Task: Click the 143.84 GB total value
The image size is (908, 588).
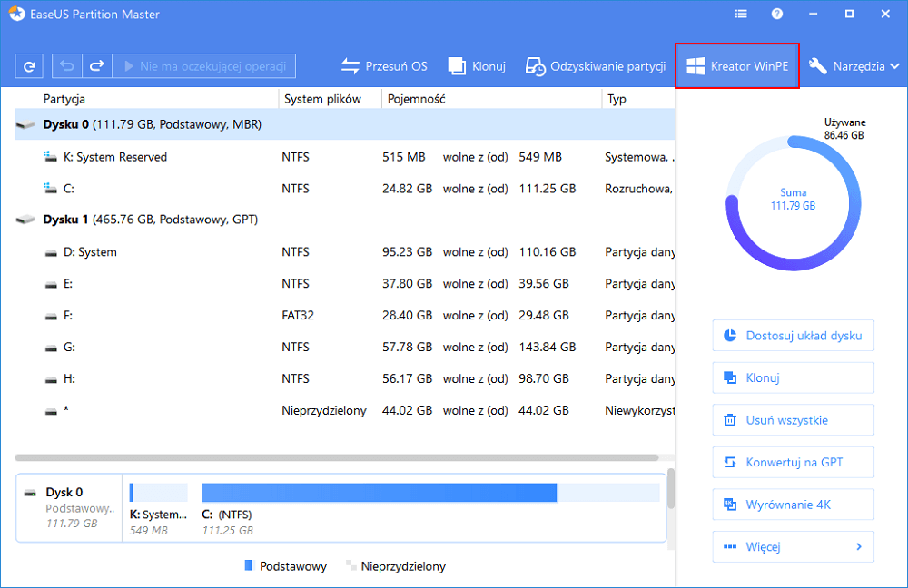Action: (548, 348)
